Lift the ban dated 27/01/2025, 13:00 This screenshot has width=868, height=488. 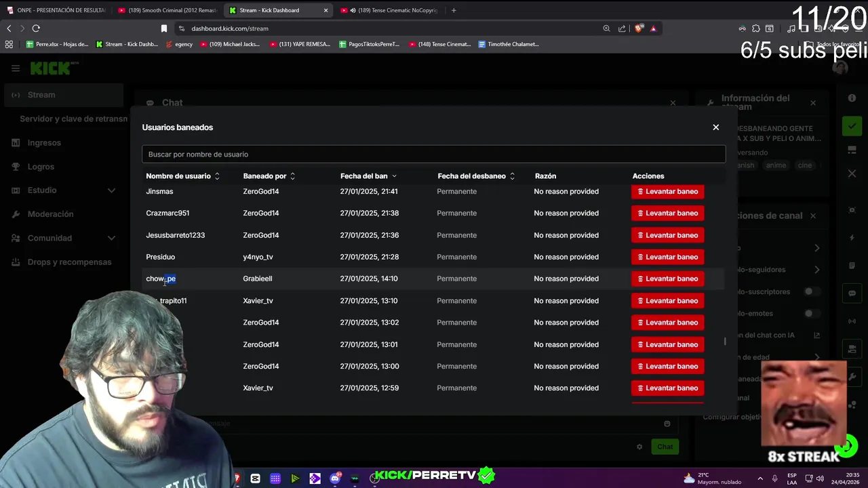667,366
